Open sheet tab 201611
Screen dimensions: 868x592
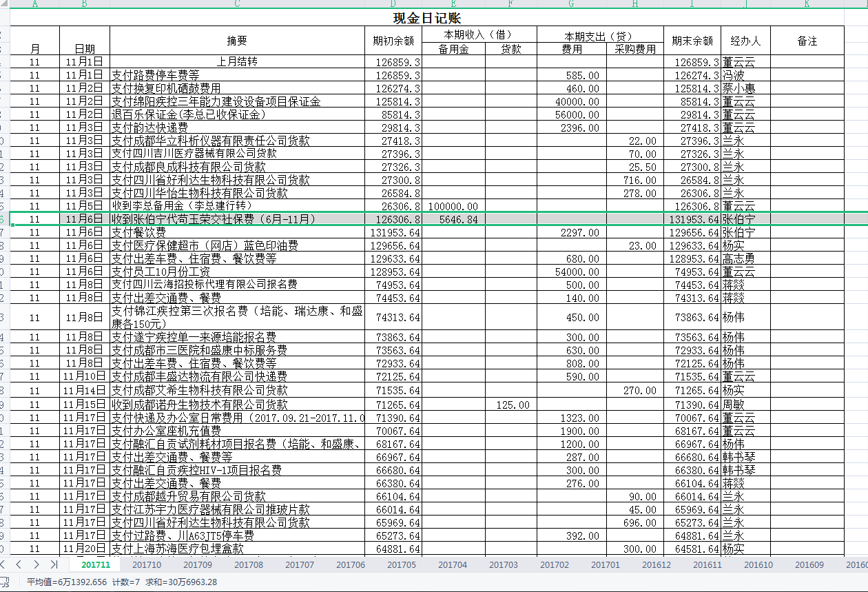pyautogui.click(x=707, y=564)
